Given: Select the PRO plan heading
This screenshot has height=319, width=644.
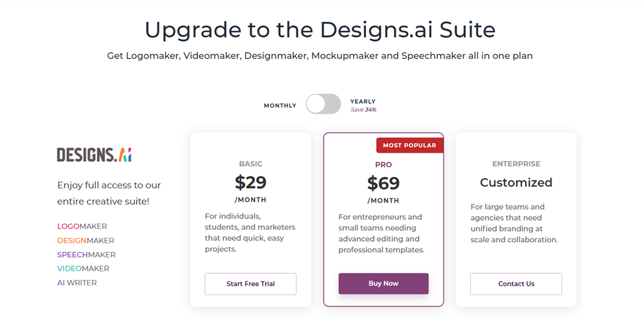Looking at the screenshot, I should [384, 164].
